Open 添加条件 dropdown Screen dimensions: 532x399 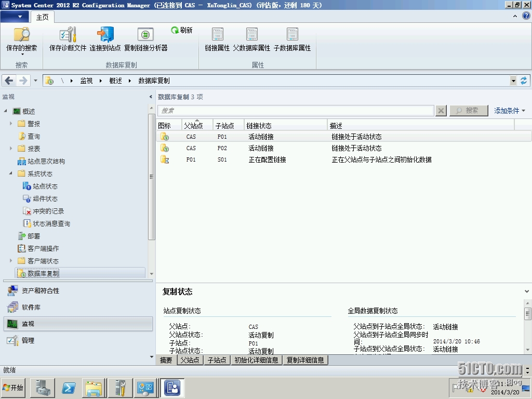click(510, 111)
